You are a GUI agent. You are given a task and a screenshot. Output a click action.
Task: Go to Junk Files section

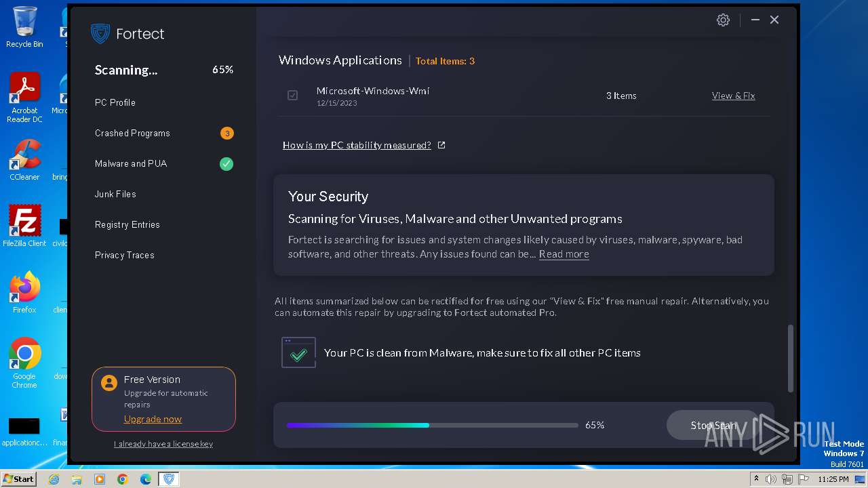(x=115, y=195)
